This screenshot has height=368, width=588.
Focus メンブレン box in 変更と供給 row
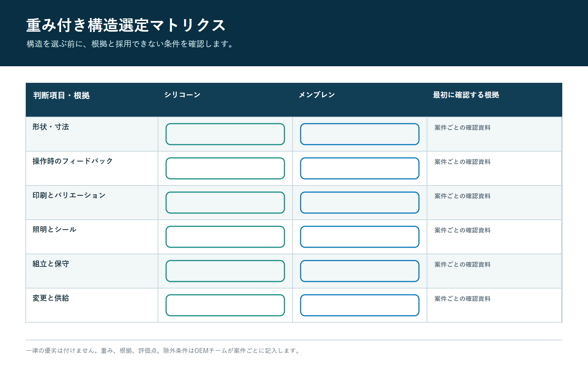pyautogui.click(x=360, y=305)
